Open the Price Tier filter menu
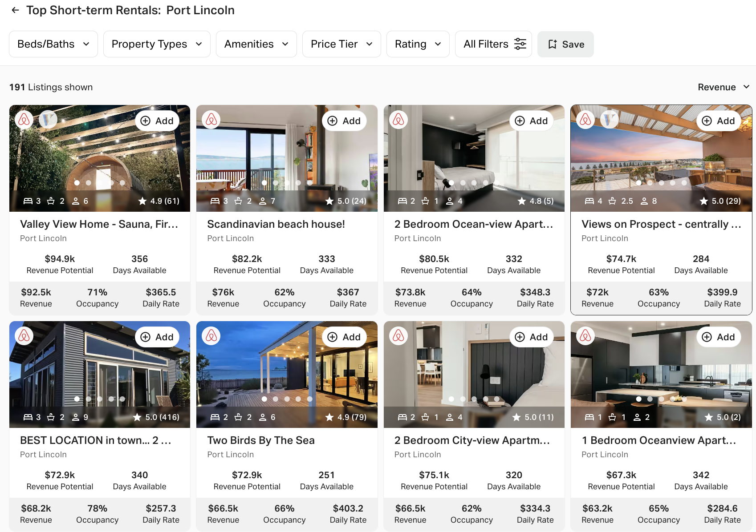756x532 pixels. tap(341, 44)
